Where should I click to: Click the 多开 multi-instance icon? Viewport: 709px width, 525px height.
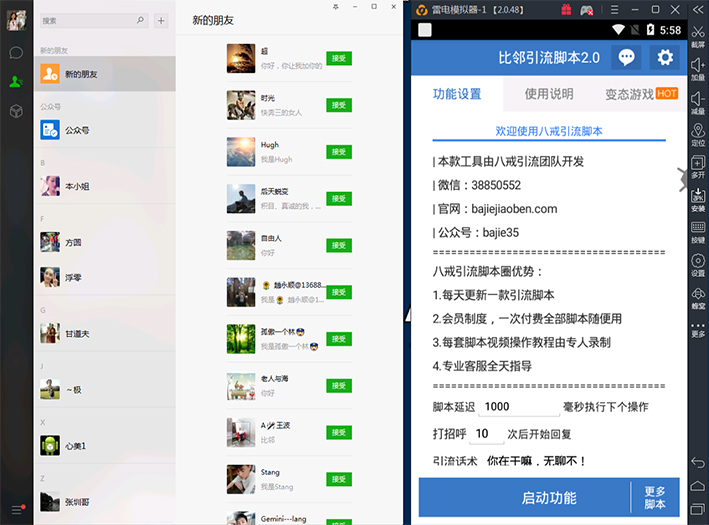pos(698,166)
